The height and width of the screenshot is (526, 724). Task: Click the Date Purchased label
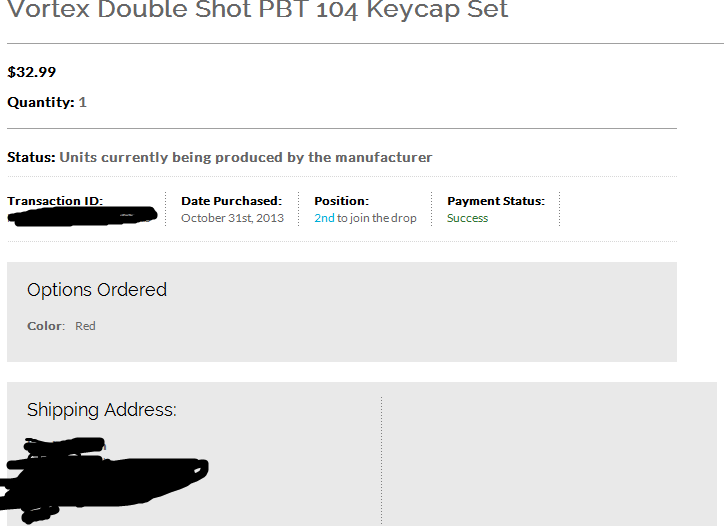point(231,201)
